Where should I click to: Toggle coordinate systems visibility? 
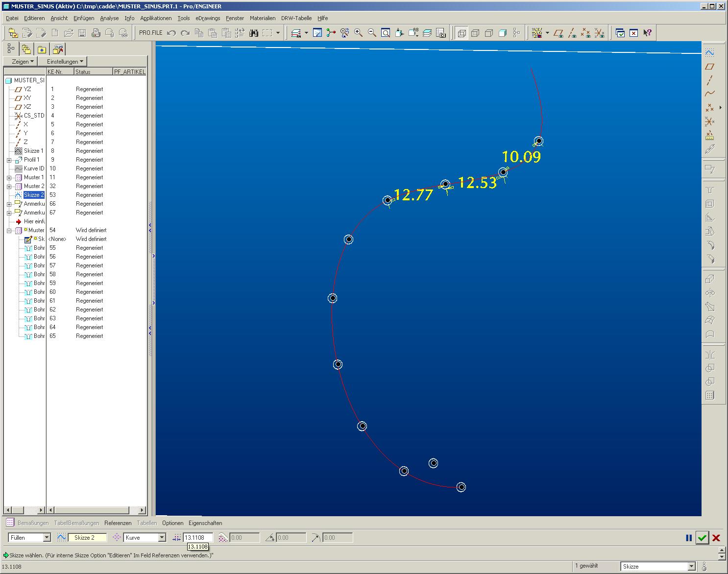click(599, 33)
